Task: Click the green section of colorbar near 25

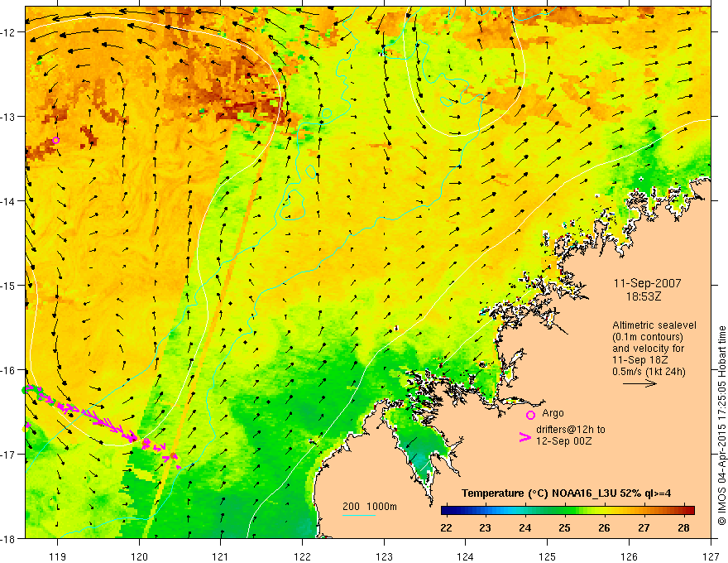Action: click(x=564, y=511)
